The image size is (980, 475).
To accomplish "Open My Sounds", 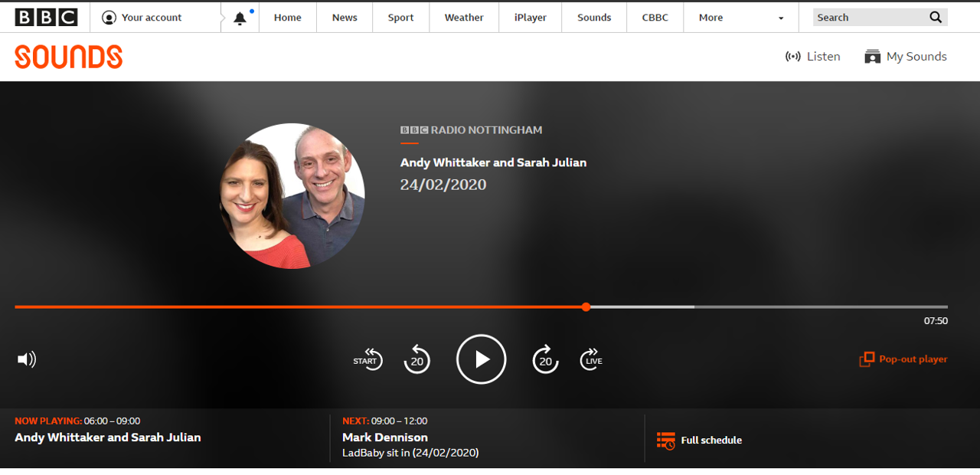I will pyautogui.click(x=906, y=57).
